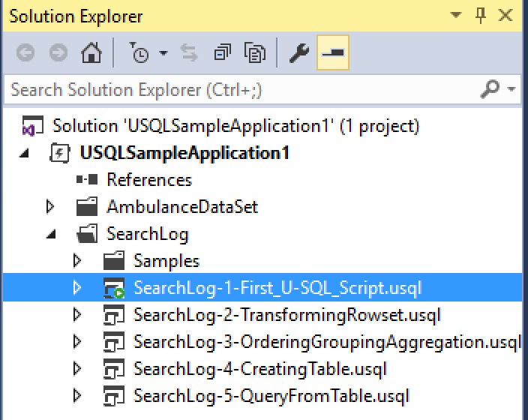The width and height of the screenshot is (528, 420).
Task: Click the Forward navigation arrow icon
Action: coord(58,53)
